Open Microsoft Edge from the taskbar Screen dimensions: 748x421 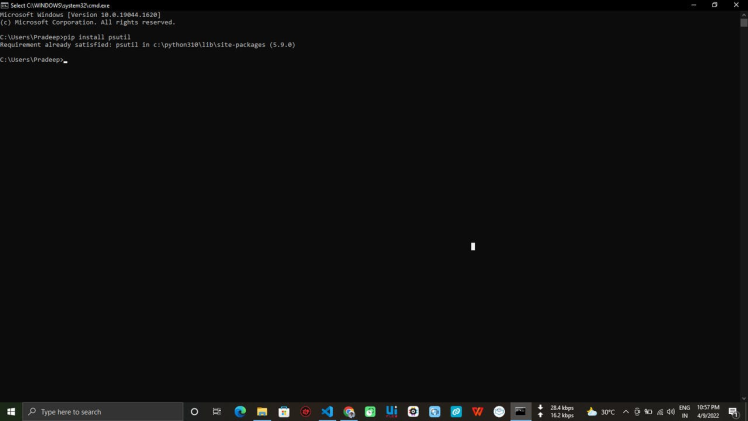point(240,412)
